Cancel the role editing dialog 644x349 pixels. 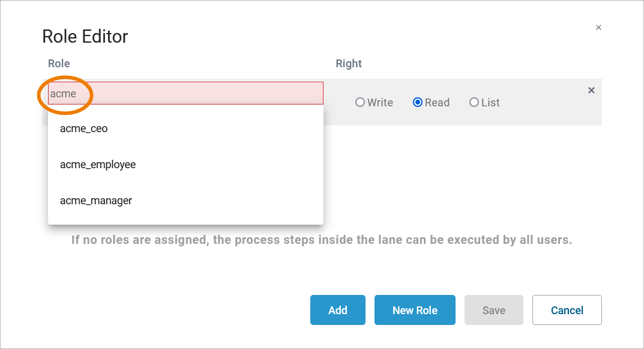[x=567, y=310]
